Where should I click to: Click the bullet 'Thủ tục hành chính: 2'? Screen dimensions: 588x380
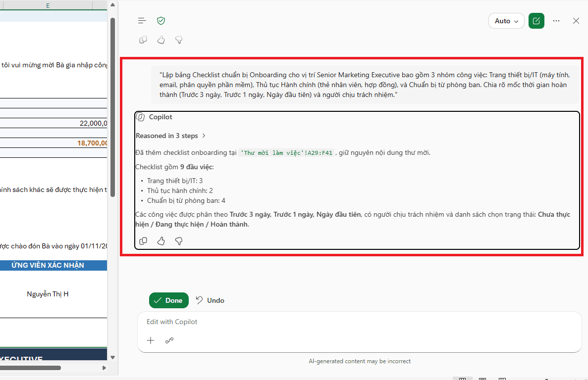(x=180, y=190)
